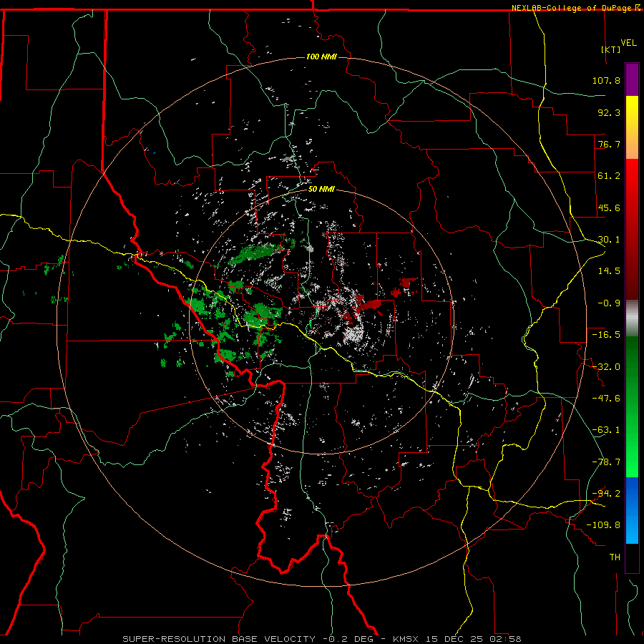Screen dimensions: 644x644
Task: Select the 14.5 scale value
Action: coord(609,271)
